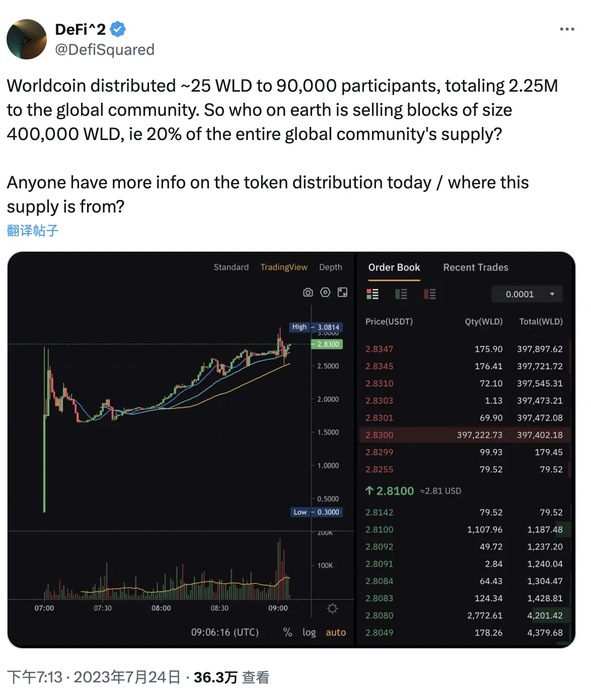Show only sell orders view
This screenshot has height=700, width=591.
click(x=430, y=294)
